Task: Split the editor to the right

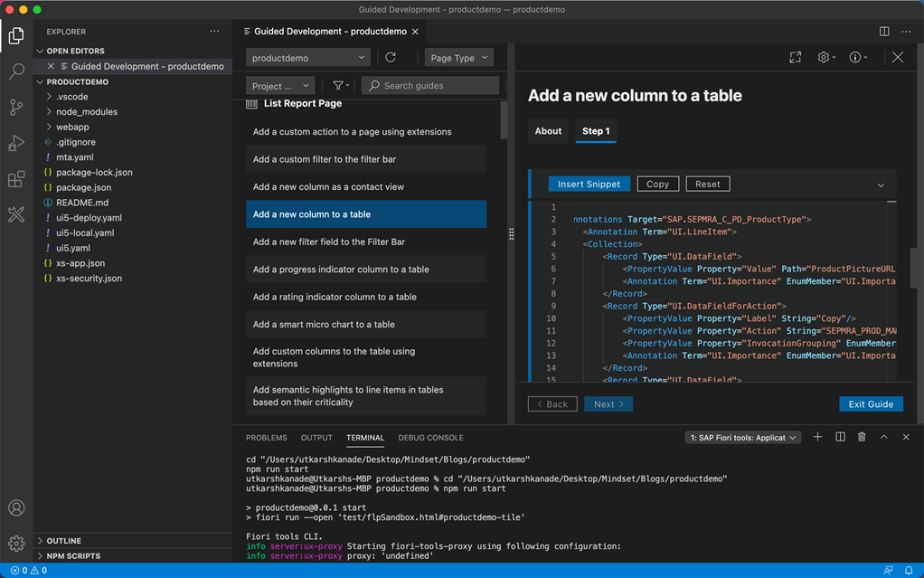Action: (x=884, y=32)
